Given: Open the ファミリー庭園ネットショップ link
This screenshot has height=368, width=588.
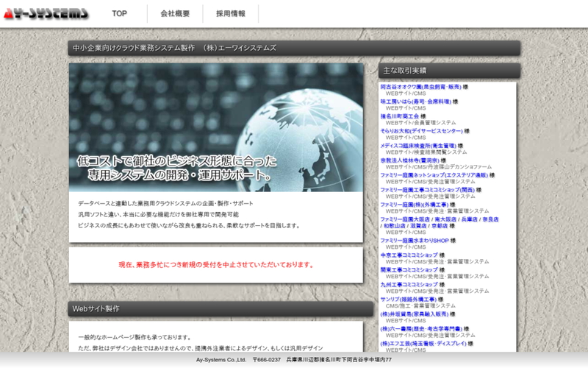Looking at the screenshot, I should [434, 175].
